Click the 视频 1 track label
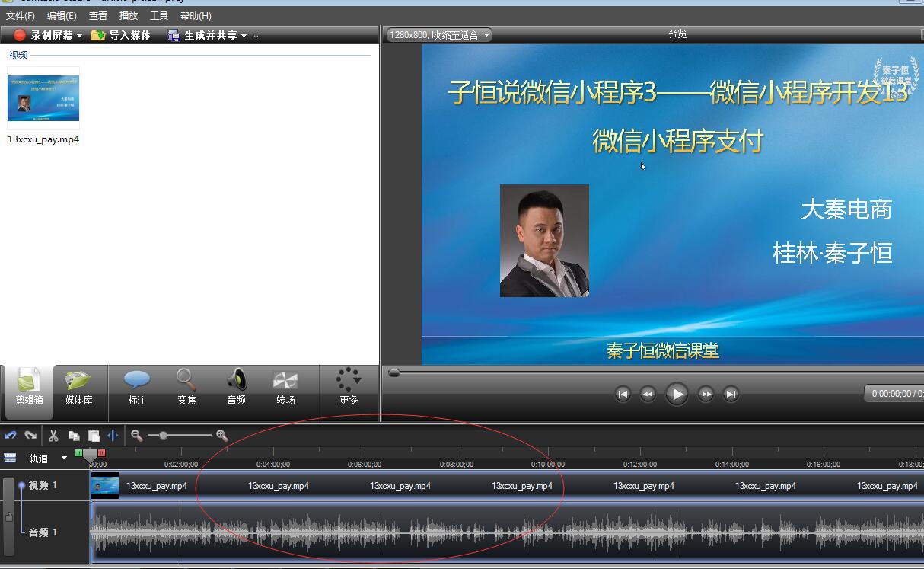This screenshot has width=924, height=569. coord(43,485)
